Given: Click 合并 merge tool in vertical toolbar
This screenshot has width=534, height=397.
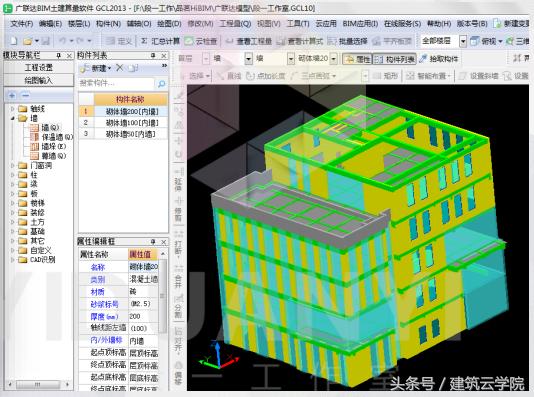Looking at the screenshot, I should pyautogui.click(x=178, y=277).
